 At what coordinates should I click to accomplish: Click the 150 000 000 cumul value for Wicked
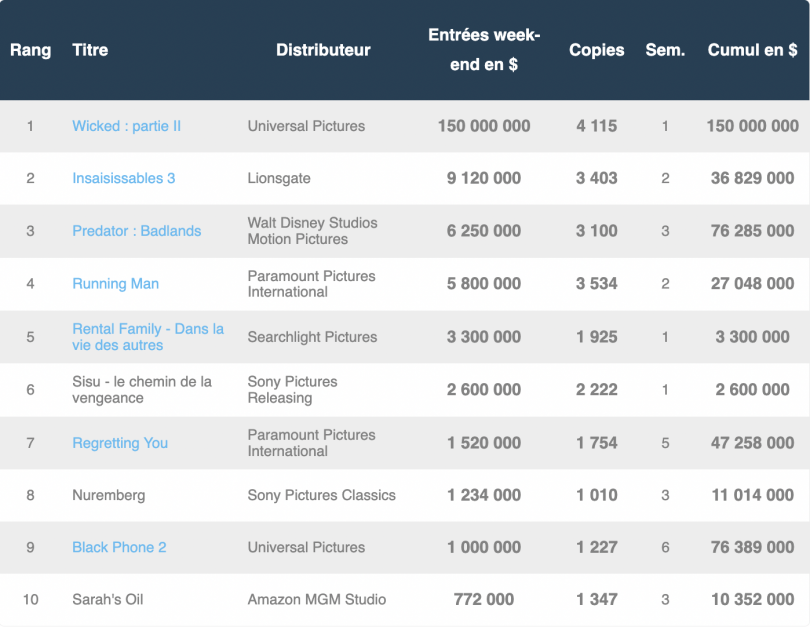coord(751,126)
